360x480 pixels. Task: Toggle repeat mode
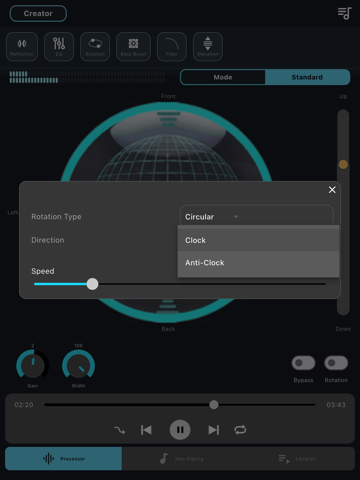(240, 430)
